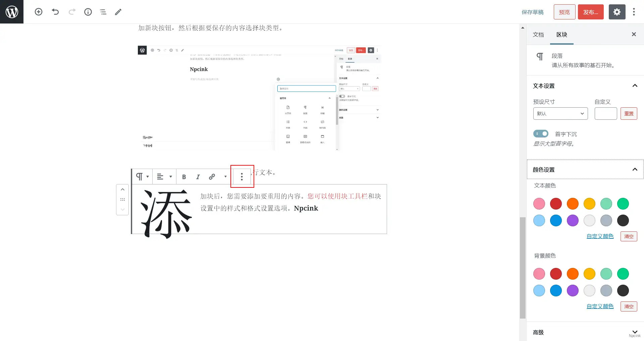The height and width of the screenshot is (341, 644).
Task: Select light green text color swatch
Action: [x=606, y=204]
